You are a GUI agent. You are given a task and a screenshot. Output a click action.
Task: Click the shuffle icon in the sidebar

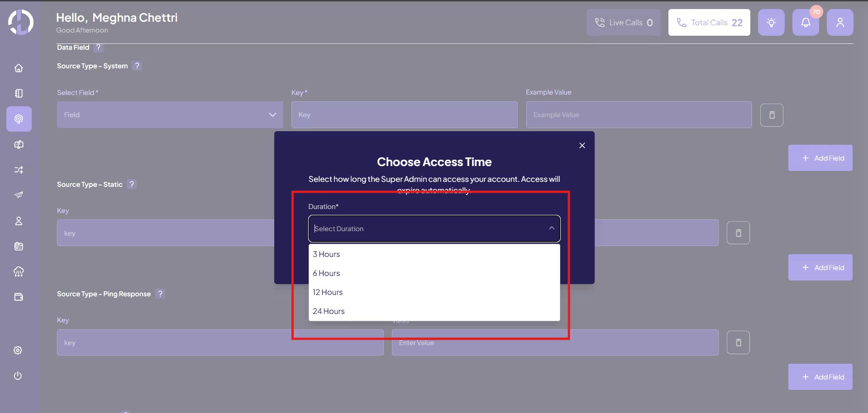click(x=19, y=170)
